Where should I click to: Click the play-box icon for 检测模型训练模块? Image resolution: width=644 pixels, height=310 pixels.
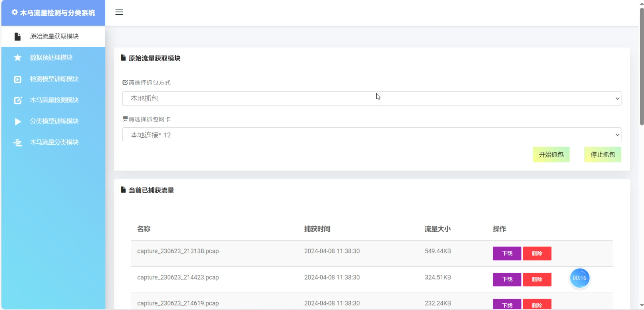pyautogui.click(x=17, y=79)
